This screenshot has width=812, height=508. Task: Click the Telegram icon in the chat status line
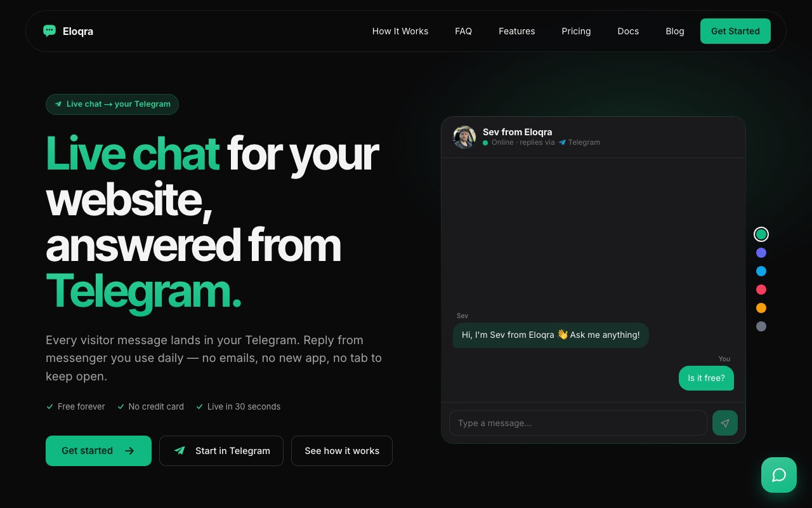point(562,143)
